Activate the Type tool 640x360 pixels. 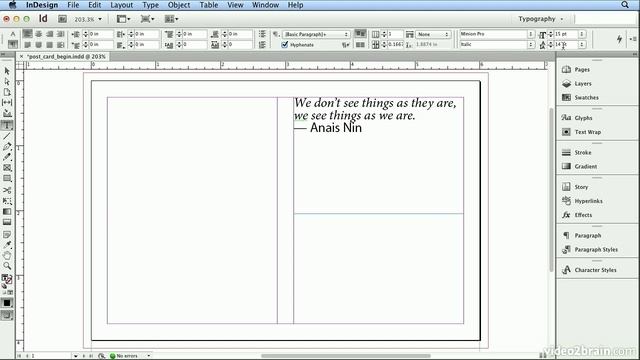tap(7, 125)
